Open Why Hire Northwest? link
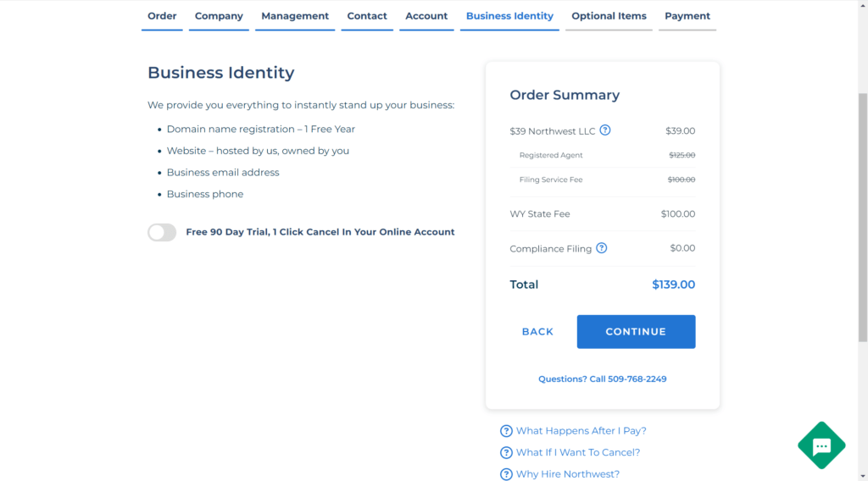This screenshot has height=481, width=868. pos(568,474)
